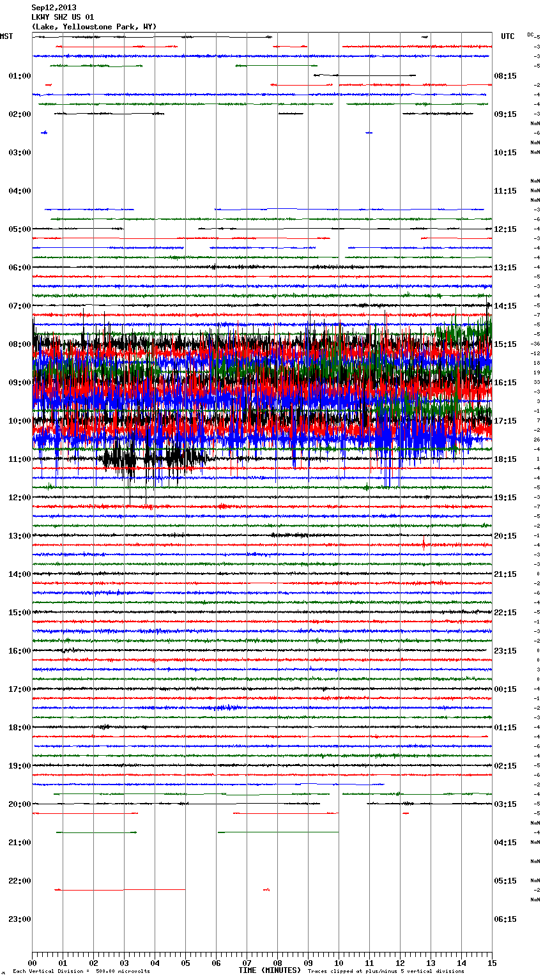The width and height of the screenshot is (543, 980).
Task: Select the 23:00 MST time label
Action: [20, 919]
